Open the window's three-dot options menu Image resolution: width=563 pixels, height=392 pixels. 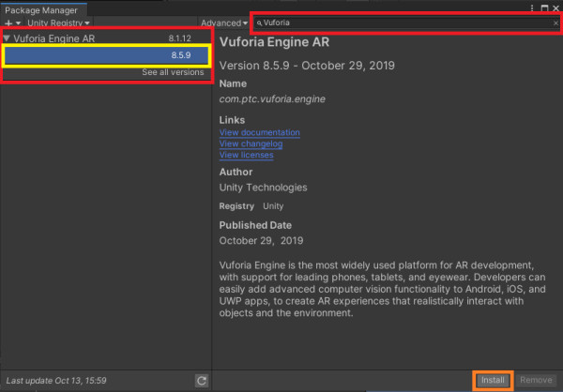click(x=532, y=8)
